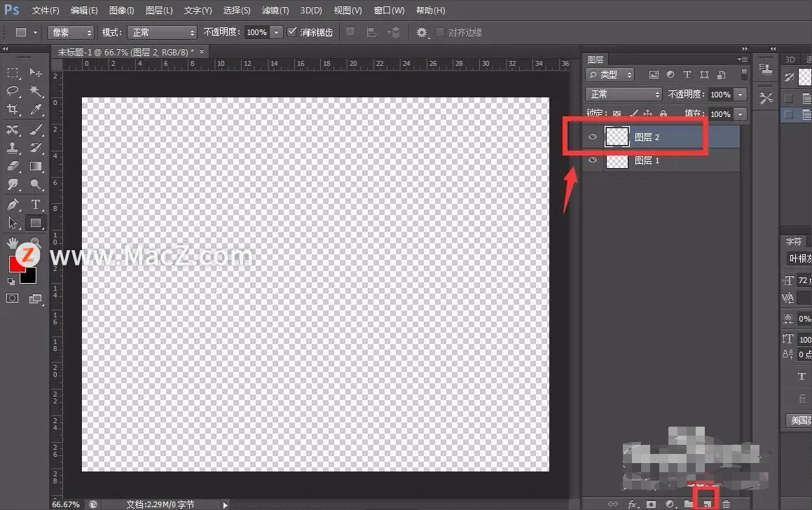Choose the Horizontal Type tool

coord(36,205)
